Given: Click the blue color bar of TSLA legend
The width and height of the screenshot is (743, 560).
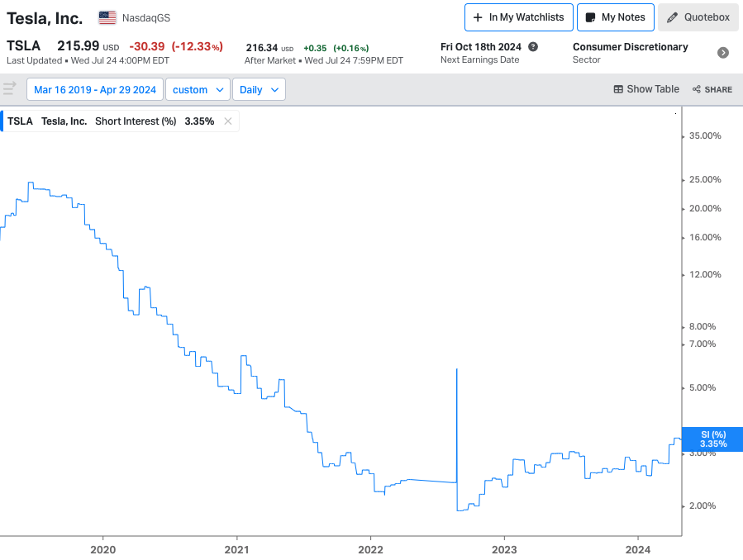Looking at the screenshot, I should point(2,121).
